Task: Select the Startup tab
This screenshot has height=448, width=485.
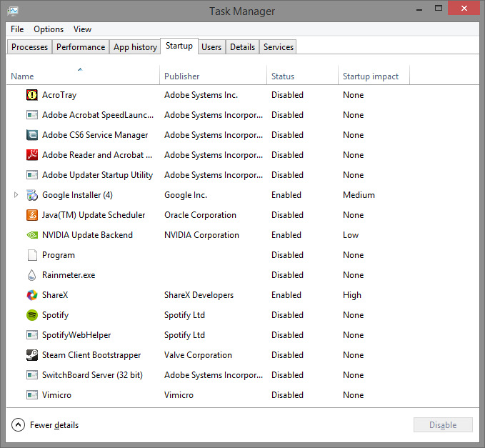Action: pyautogui.click(x=179, y=46)
